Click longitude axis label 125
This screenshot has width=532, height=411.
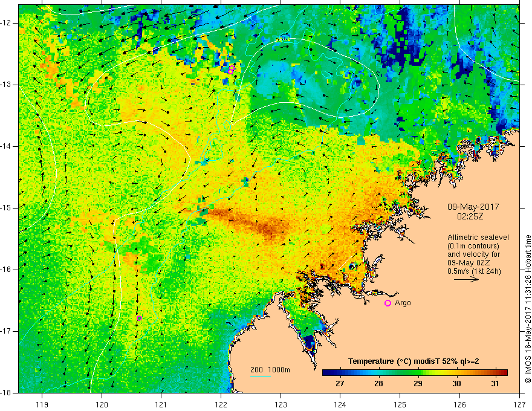[x=400, y=404]
